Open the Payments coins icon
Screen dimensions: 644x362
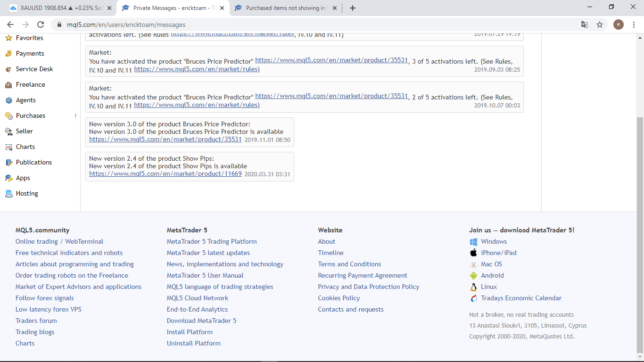[8, 54]
